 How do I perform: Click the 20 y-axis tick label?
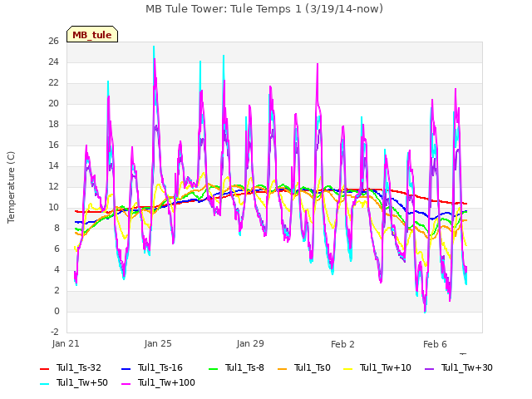coord(53,103)
